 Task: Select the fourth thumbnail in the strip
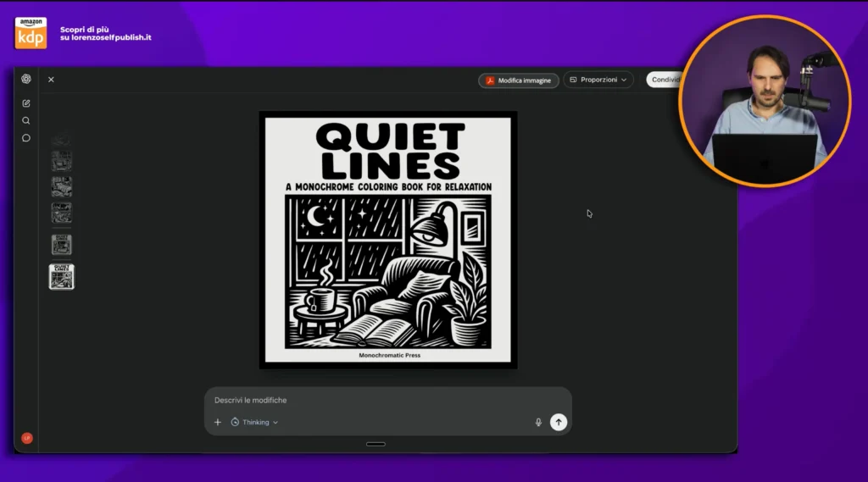click(x=61, y=213)
